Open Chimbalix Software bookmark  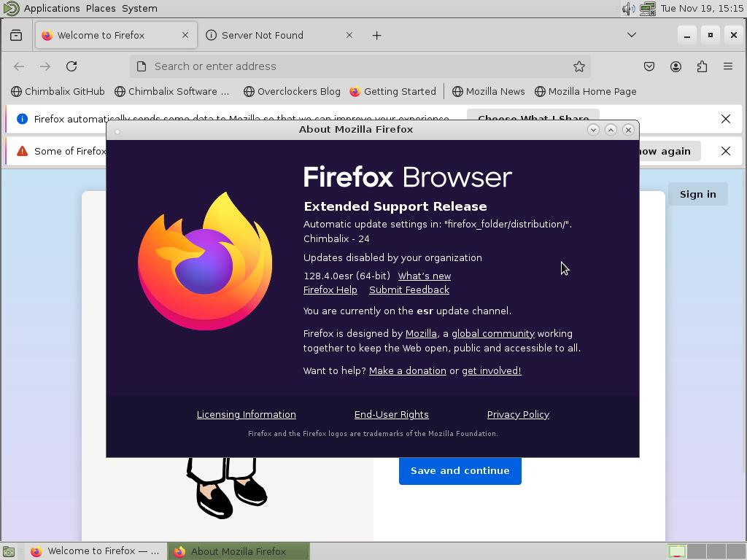[x=172, y=91]
